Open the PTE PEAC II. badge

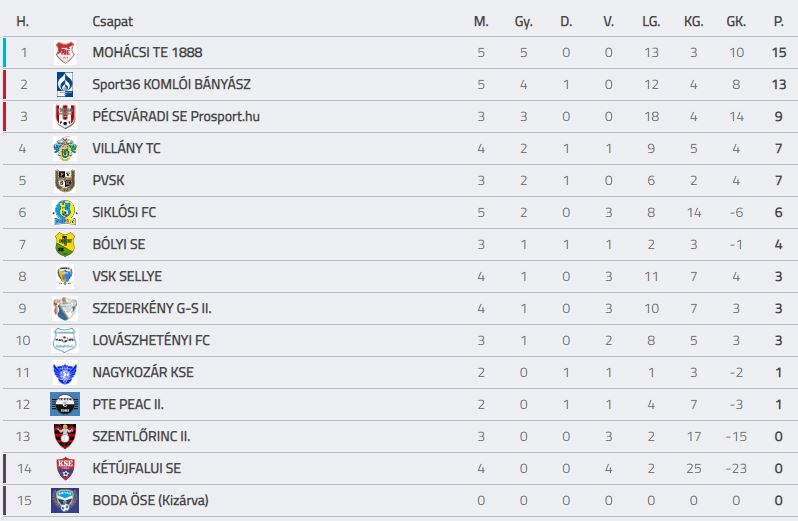click(x=65, y=404)
